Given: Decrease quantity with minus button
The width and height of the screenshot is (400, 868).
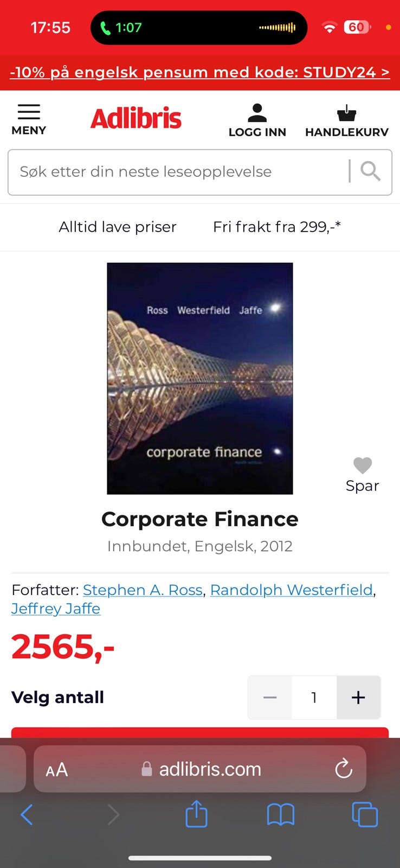Looking at the screenshot, I should (270, 697).
